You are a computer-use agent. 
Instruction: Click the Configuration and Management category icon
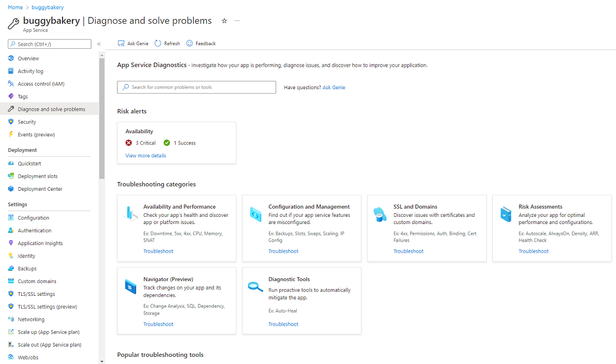point(256,214)
